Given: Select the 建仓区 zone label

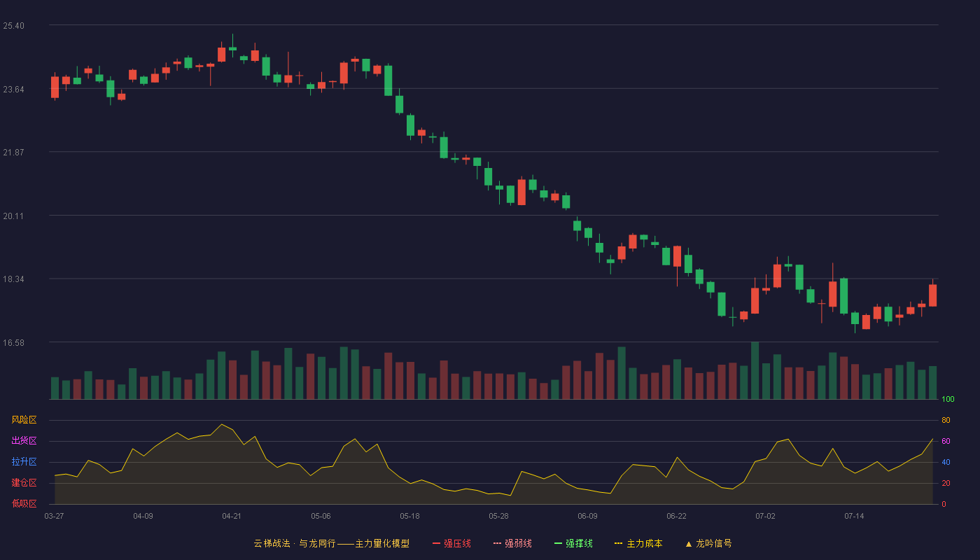Looking at the screenshot, I should [x=24, y=483].
